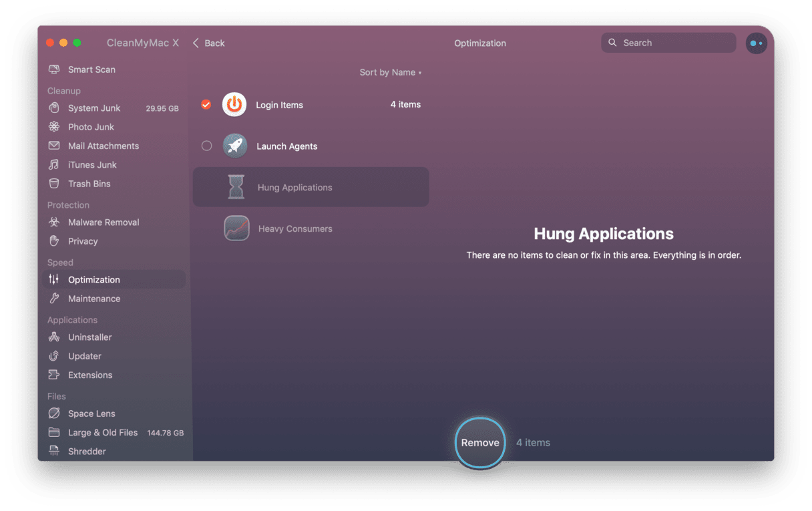Screen dimensions: 812x511
Task: Click the iTunes Junk music note icon
Action: [x=54, y=164]
